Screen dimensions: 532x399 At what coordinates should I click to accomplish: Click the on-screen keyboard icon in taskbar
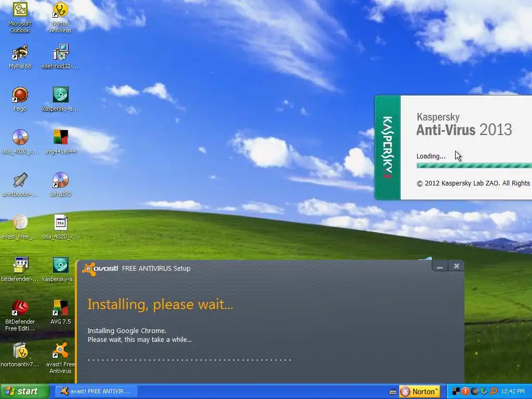tap(393, 392)
